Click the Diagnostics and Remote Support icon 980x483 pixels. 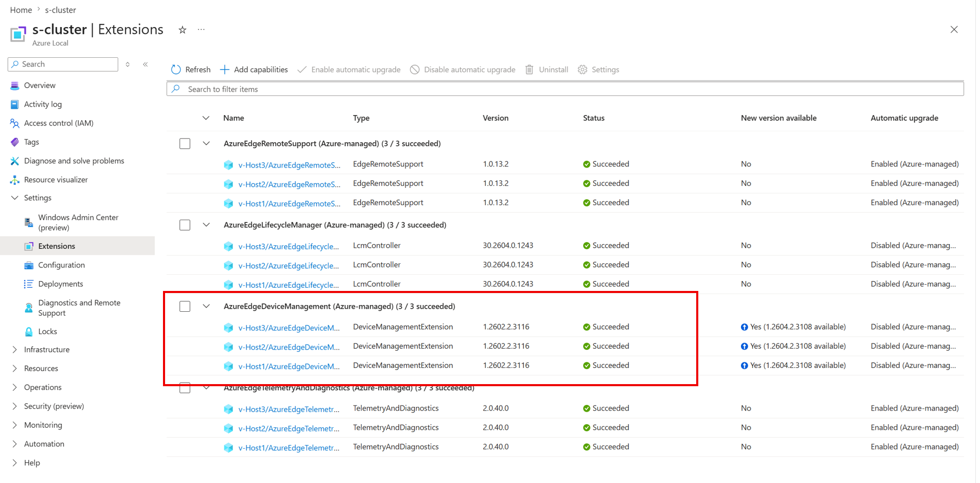tap(29, 308)
